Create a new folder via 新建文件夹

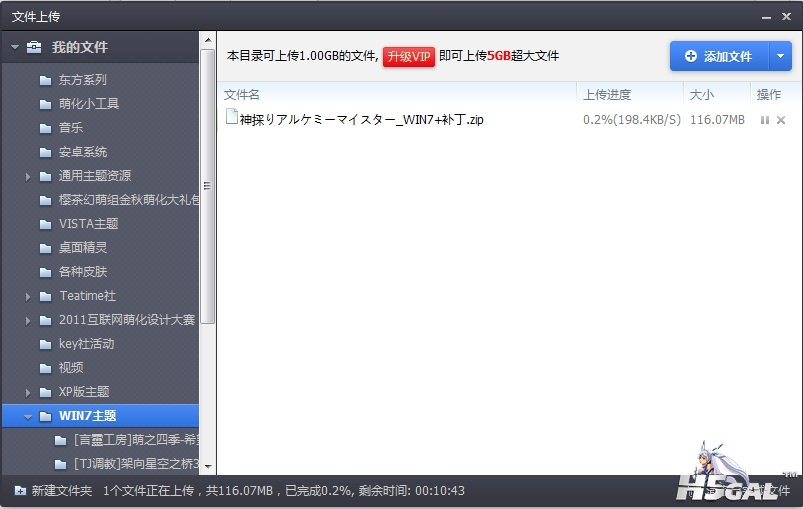(54, 491)
